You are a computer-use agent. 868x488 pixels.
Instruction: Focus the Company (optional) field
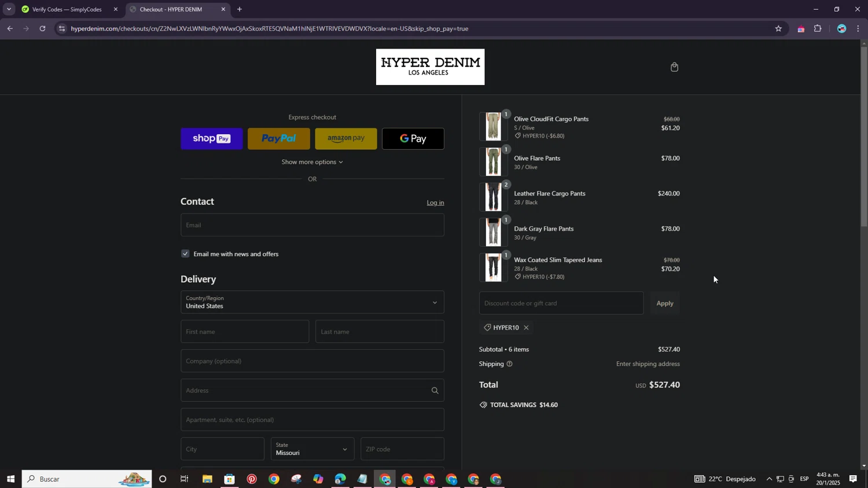pos(312,361)
